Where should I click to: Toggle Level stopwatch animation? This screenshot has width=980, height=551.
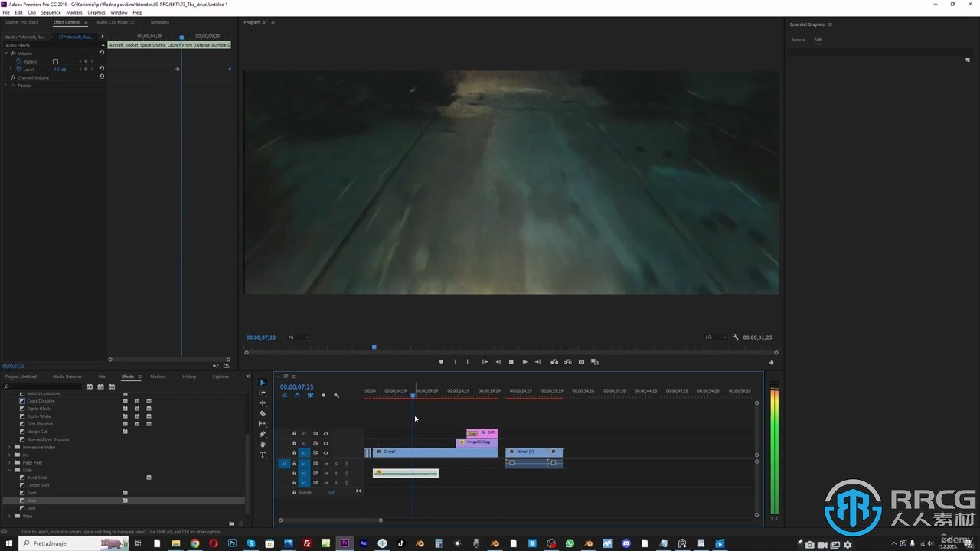(17, 69)
